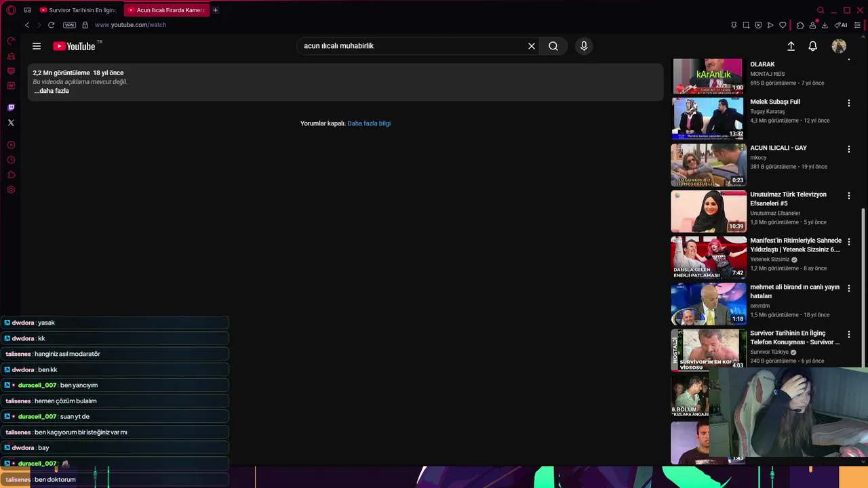Click the 'omrrdm' channel name
This screenshot has height=488, width=868.
pos(759,306)
